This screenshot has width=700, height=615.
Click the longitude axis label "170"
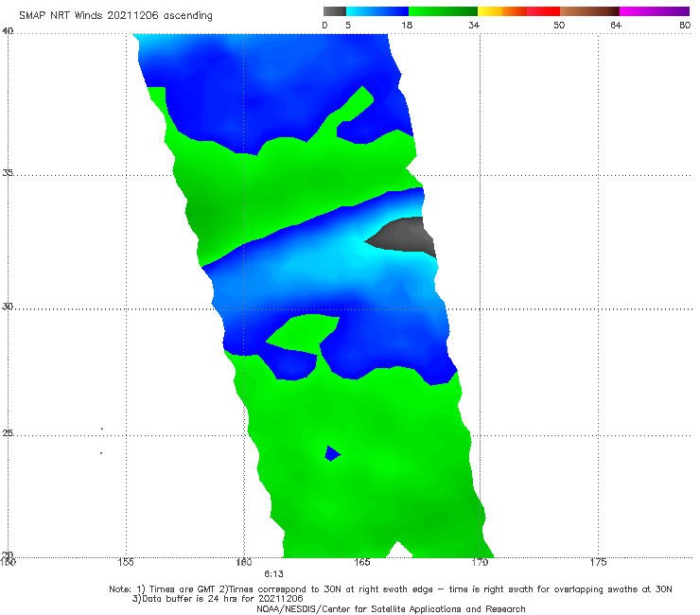coord(480,562)
